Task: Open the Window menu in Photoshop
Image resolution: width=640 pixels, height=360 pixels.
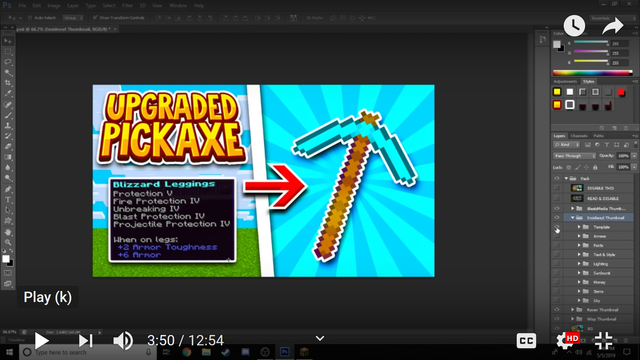Action: 178,6
